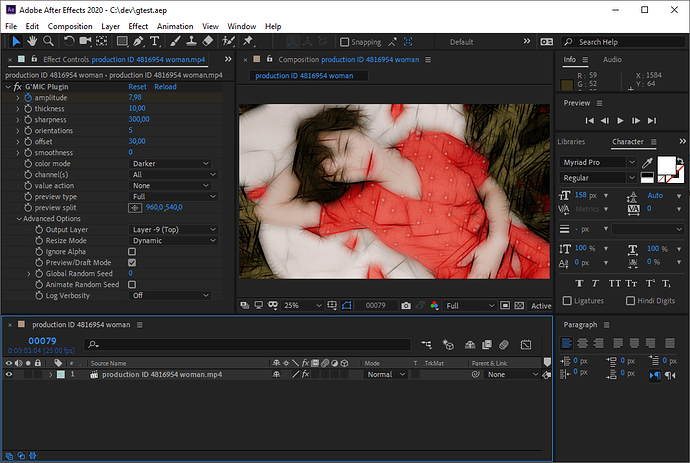Select the Zoom magnifier tool
Image resolution: width=690 pixels, height=463 pixels.
[49, 42]
